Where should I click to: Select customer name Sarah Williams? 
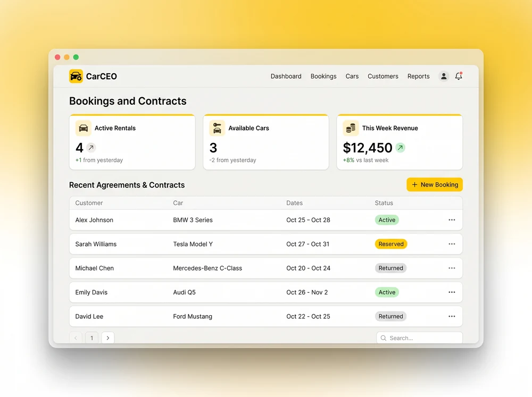pos(96,244)
